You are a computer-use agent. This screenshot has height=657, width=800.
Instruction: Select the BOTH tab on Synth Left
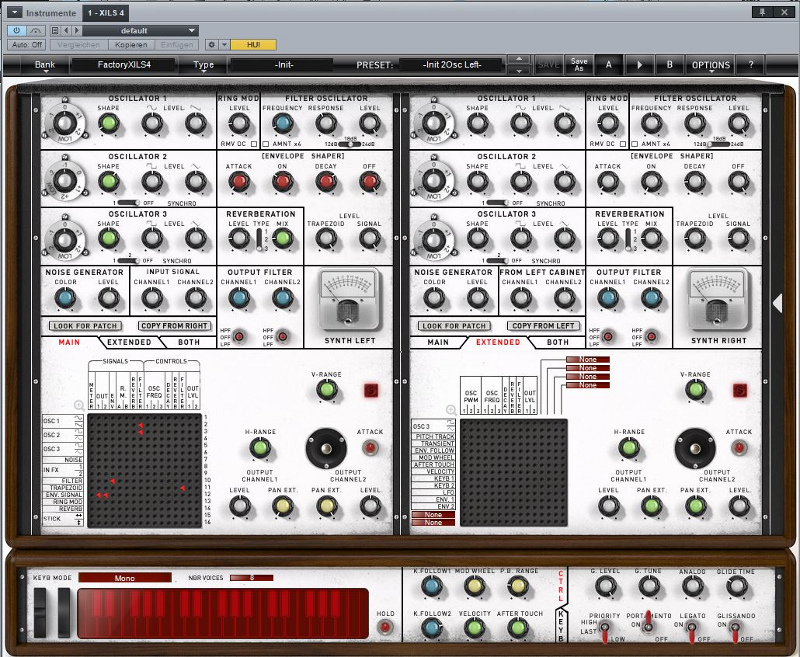point(189,342)
